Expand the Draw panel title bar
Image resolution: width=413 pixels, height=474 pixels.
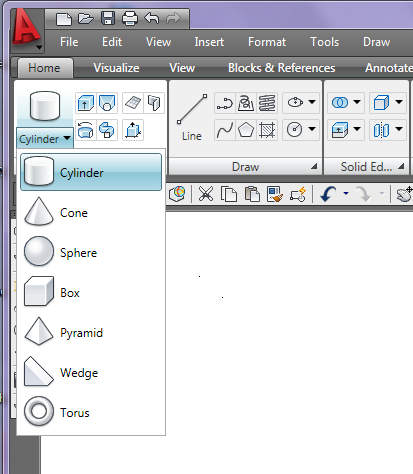(x=245, y=167)
